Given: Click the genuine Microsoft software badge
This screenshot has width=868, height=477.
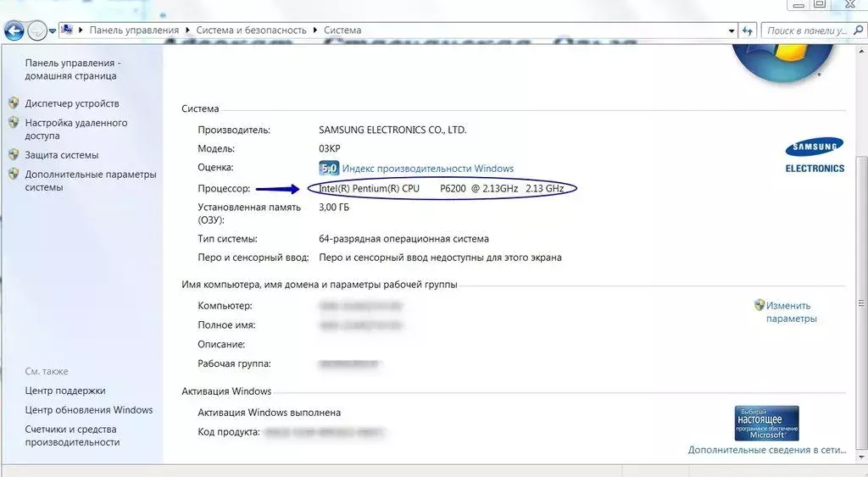Looking at the screenshot, I should tap(766, 424).
